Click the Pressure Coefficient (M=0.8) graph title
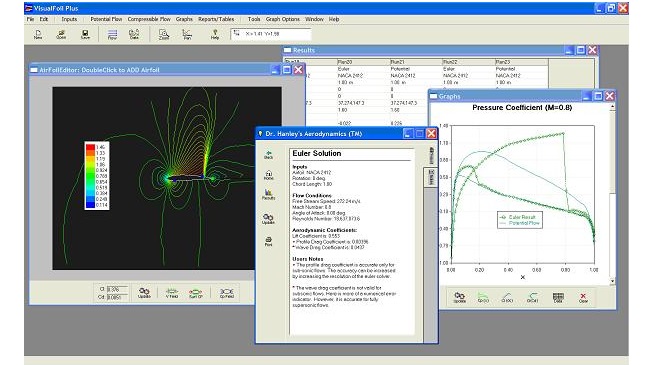Image resolution: width=645 pixels, height=365 pixels. 522,107
